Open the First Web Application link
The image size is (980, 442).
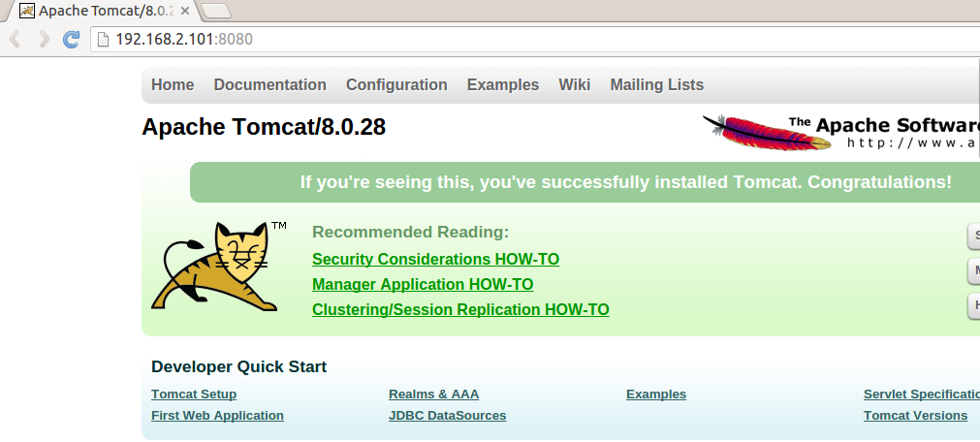coord(217,416)
